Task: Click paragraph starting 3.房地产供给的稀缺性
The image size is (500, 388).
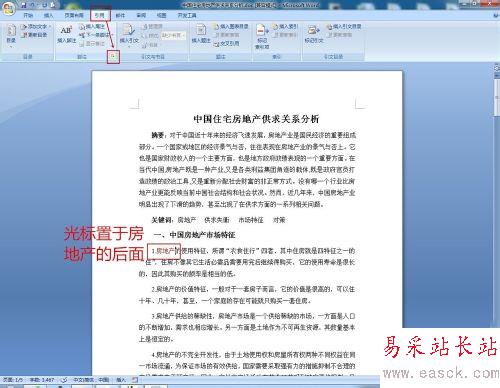Action: coord(247,327)
